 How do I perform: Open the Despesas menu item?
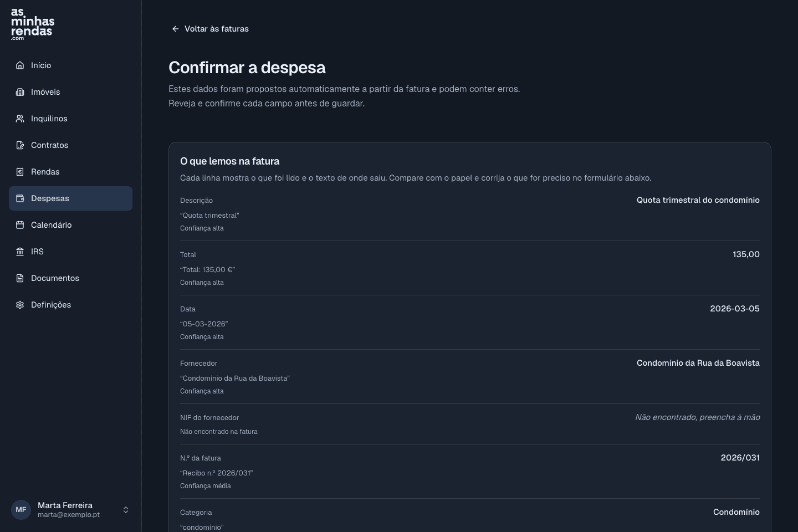pyautogui.click(x=70, y=198)
